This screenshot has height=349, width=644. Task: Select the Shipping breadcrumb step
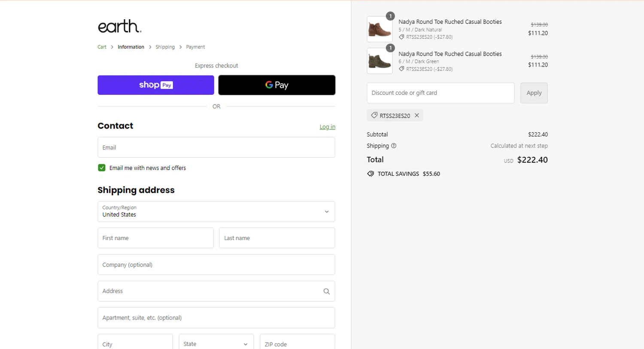[x=165, y=47]
